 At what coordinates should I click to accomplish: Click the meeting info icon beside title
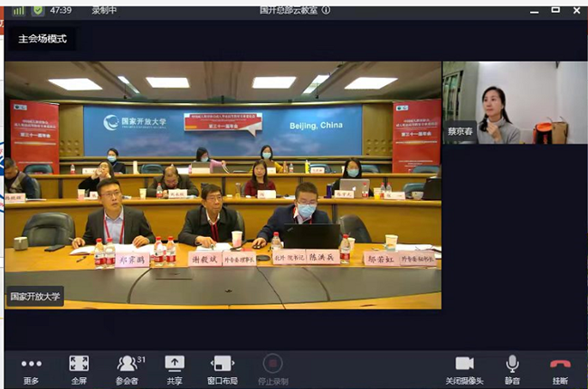pyautogui.click(x=327, y=10)
